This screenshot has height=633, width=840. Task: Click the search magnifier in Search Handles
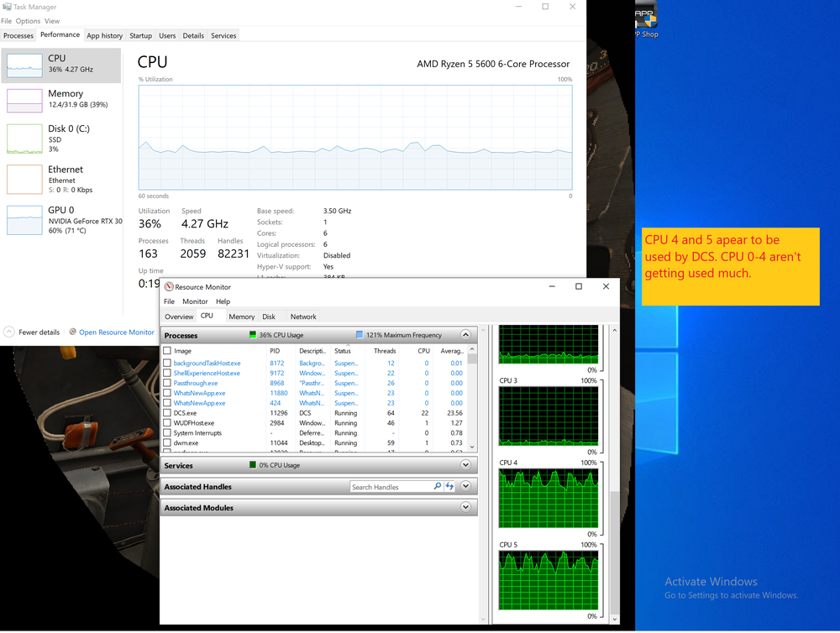coord(438,486)
